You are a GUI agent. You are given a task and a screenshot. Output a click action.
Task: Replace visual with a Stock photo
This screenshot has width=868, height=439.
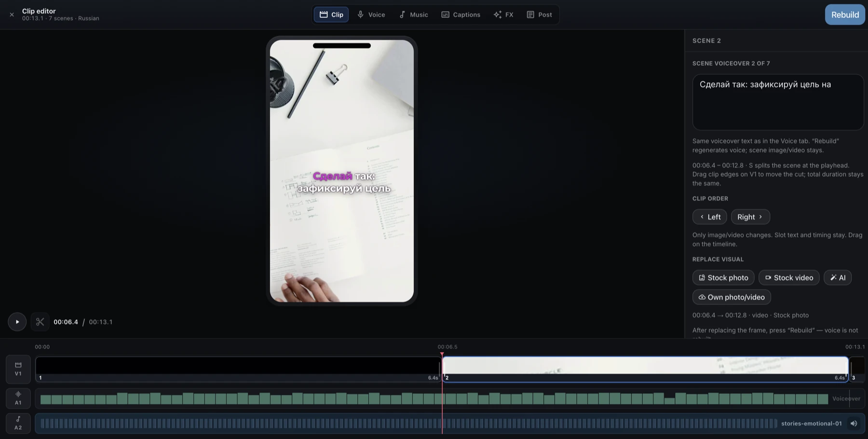pyautogui.click(x=723, y=277)
